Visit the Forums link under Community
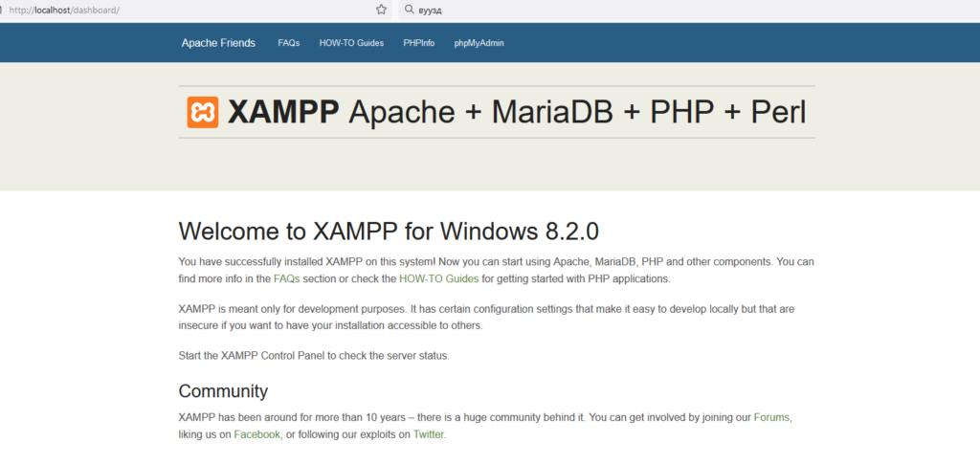Viewport: 980px width, 465px height. tap(772, 417)
